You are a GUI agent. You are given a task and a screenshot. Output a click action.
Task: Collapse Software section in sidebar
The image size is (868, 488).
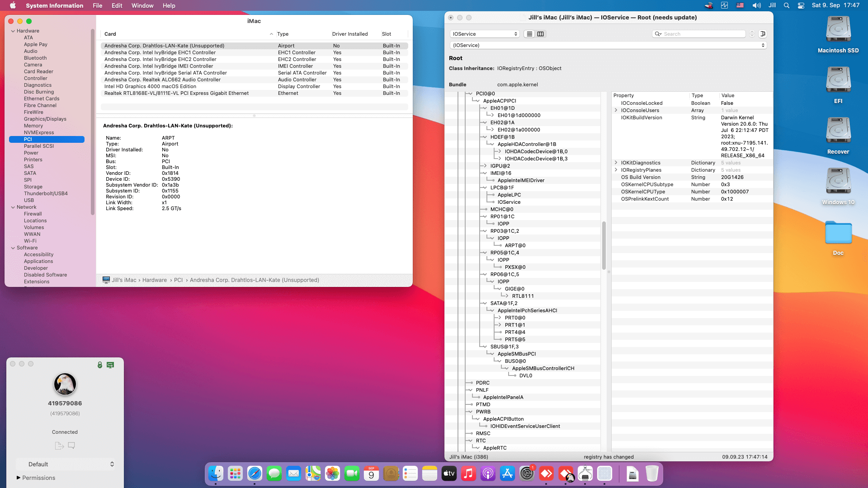click(x=13, y=248)
